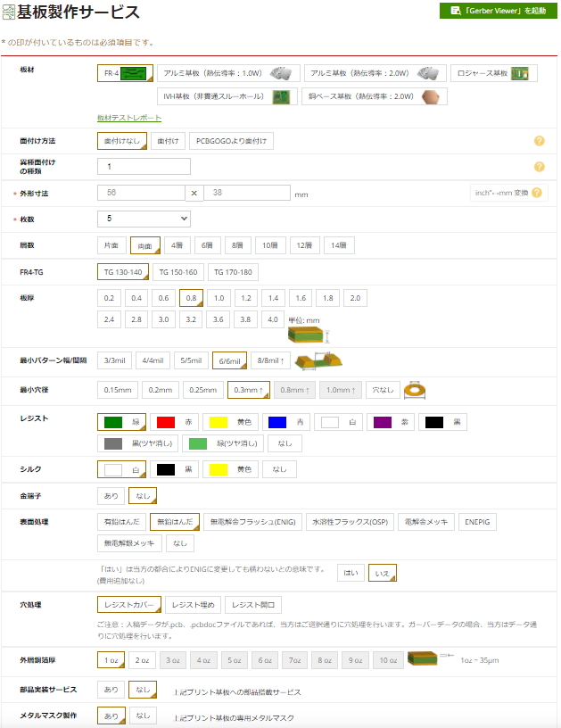561x728 pixels.
Task: Click the pattern width/spacing illustration icon
Action: [319, 360]
